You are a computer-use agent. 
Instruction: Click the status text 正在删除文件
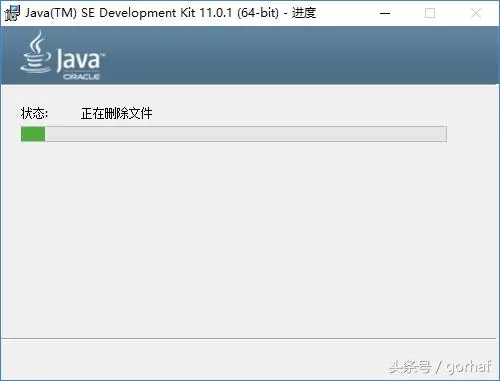click(117, 113)
